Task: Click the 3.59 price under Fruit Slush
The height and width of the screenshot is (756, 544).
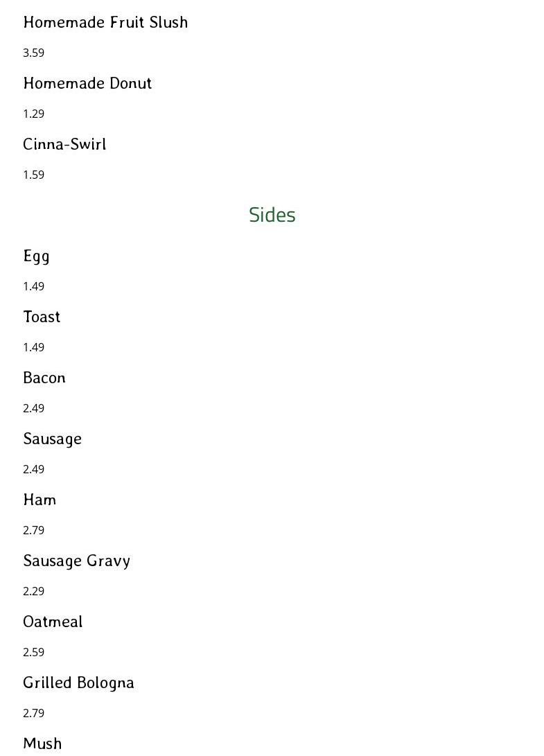Action: 33,53
